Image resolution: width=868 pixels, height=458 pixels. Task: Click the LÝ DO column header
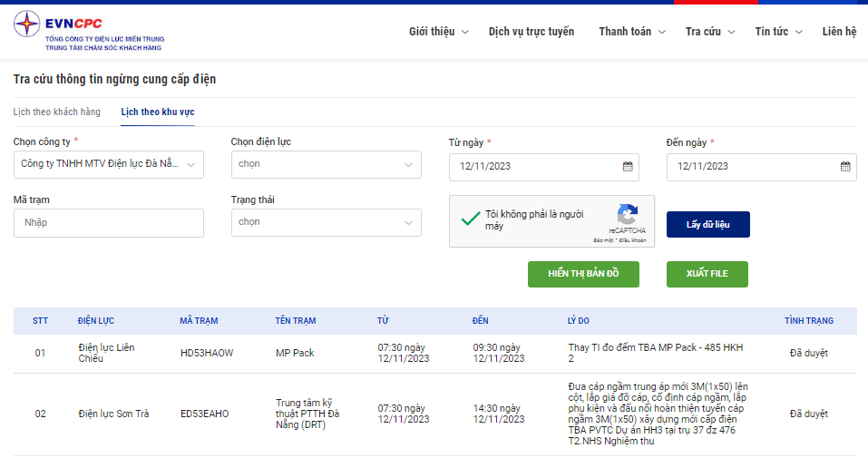point(579,321)
